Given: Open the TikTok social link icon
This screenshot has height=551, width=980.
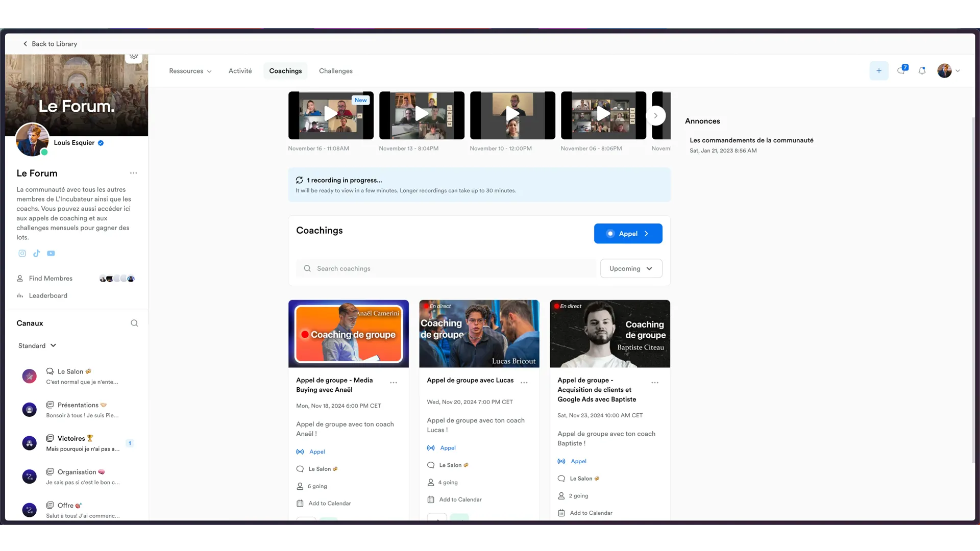Looking at the screenshot, I should (x=36, y=254).
